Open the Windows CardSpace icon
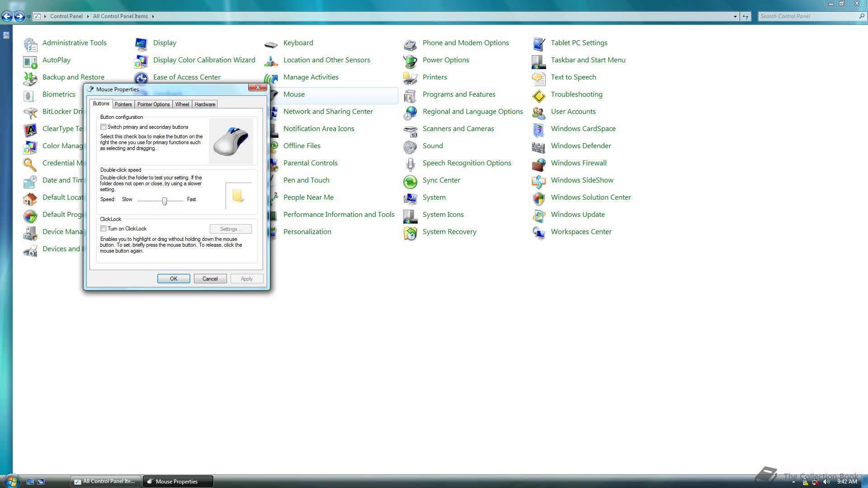This screenshot has width=868, height=488. pos(539,130)
